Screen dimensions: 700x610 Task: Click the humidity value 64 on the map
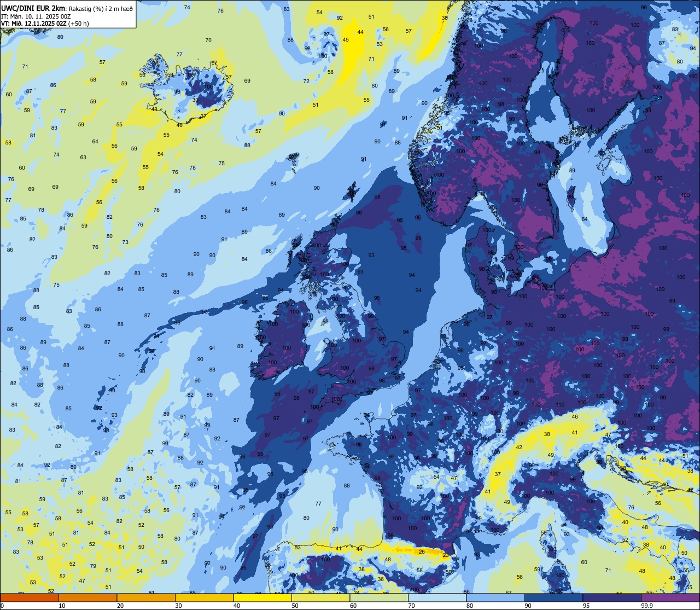tap(95, 142)
